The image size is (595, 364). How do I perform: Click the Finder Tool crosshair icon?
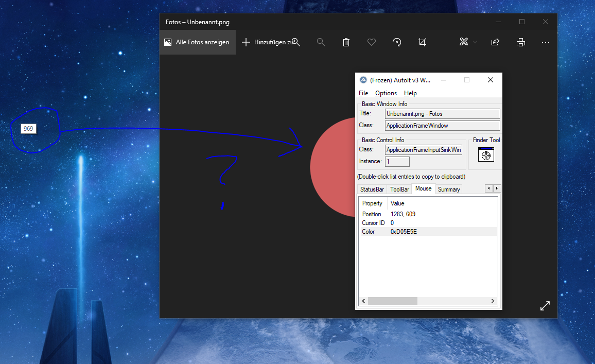click(486, 154)
